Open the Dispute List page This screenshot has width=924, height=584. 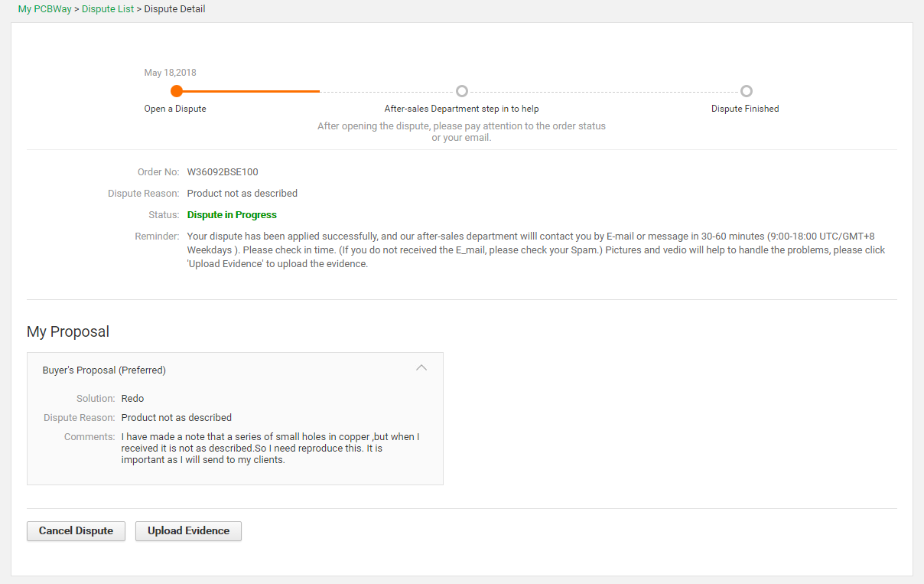pyautogui.click(x=107, y=8)
